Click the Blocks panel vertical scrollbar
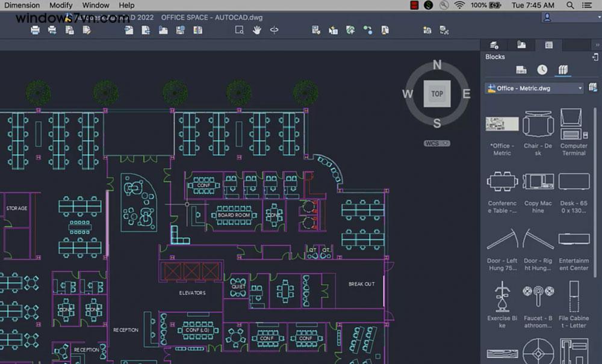The image size is (602, 364). click(x=595, y=192)
